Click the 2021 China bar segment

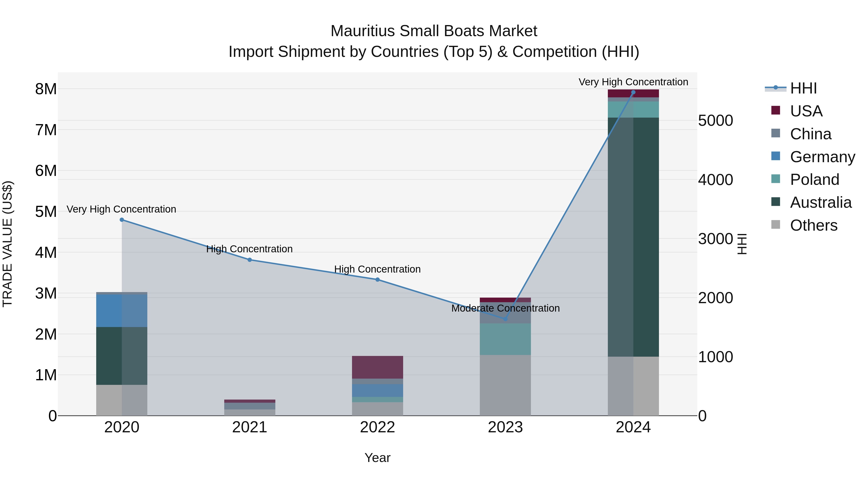tap(250, 406)
